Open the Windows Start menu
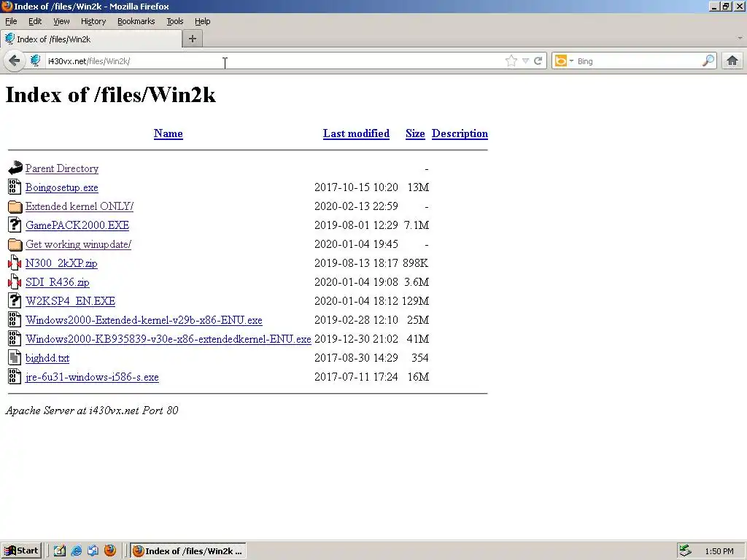This screenshot has width=747, height=560. [21, 551]
